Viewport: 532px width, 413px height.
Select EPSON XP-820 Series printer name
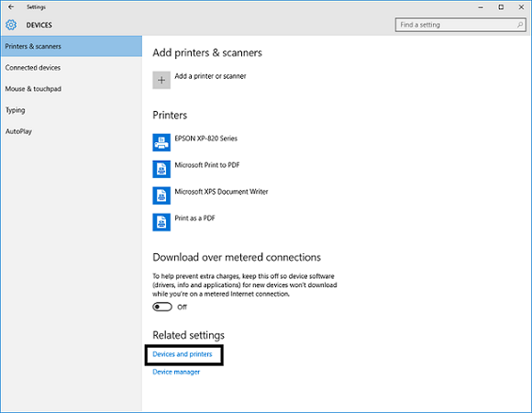[x=206, y=138]
